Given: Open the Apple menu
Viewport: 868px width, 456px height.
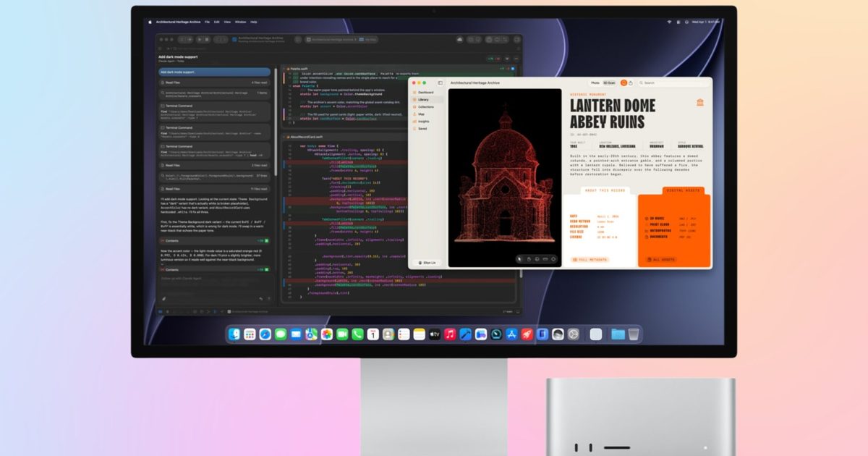Looking at the screenshot, I should (x=150, y=22).
